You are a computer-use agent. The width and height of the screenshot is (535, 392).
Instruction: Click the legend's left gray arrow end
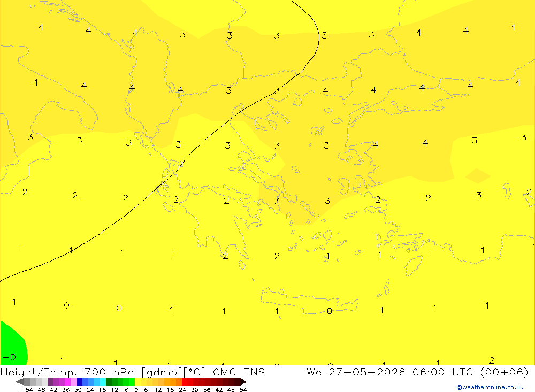coord(19,382)
